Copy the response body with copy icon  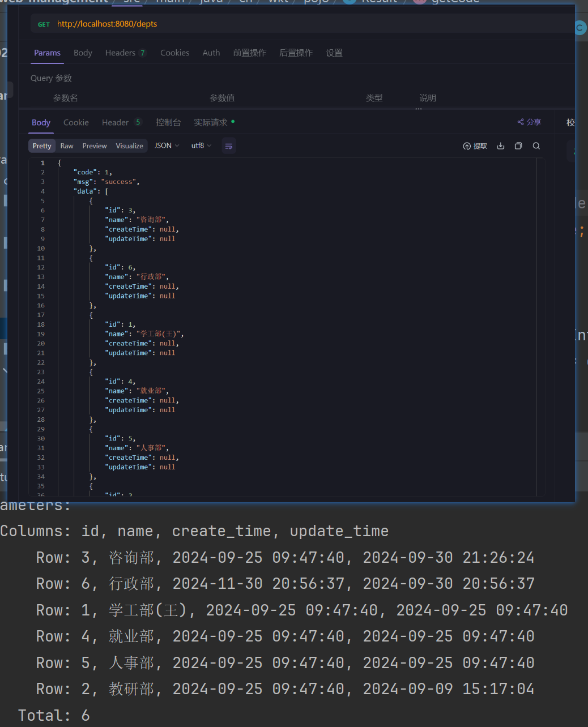click(x=518, y=146)
